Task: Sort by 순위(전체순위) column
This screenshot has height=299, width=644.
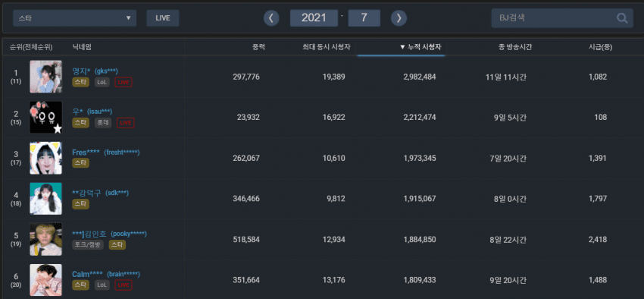Action: pos(31,47)
